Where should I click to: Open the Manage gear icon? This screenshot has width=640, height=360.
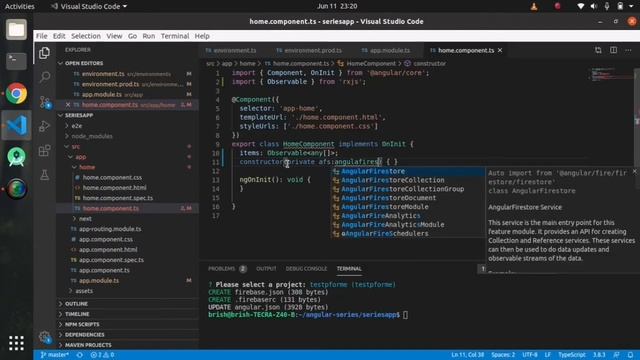tap(44, 337)
